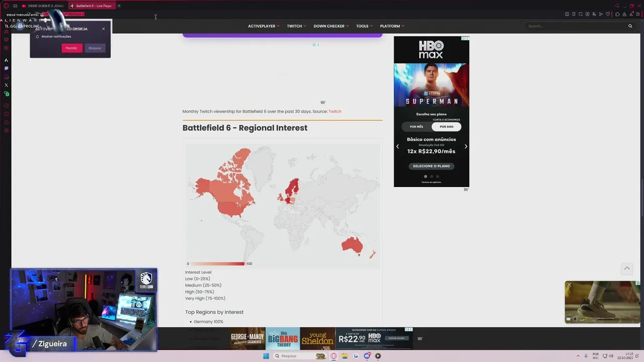Open the profile account icon

(624, 14)
